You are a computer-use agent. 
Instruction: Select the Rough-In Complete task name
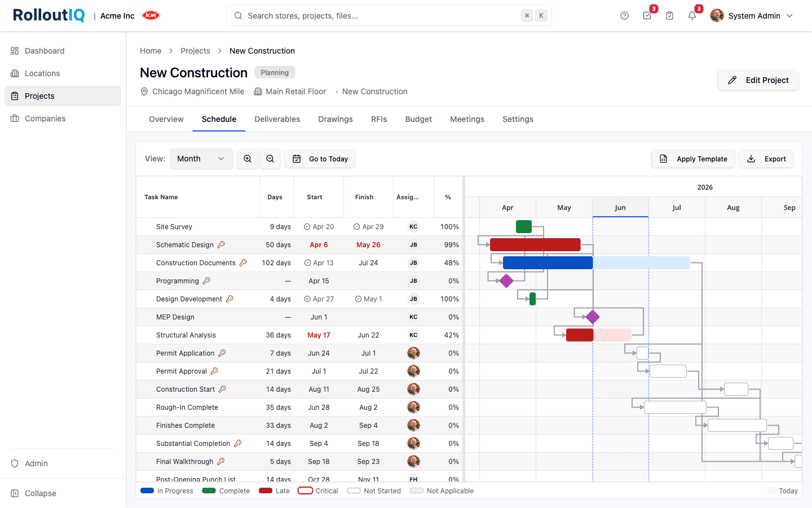(x=187, y=408)
